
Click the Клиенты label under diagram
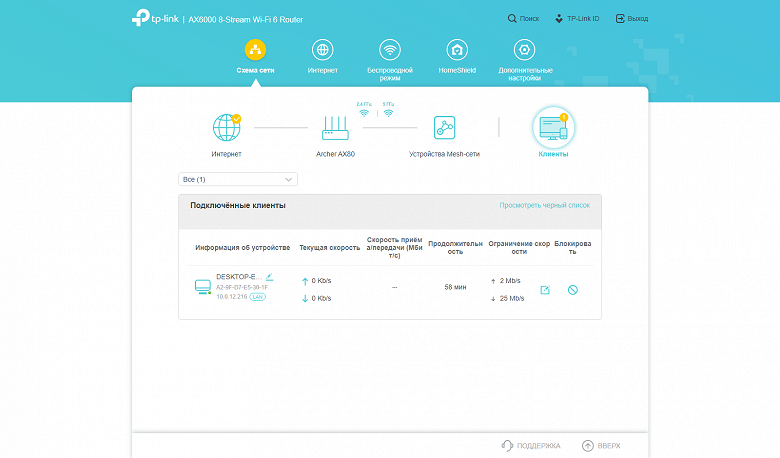pyautogui.click(x=553, y=154)
